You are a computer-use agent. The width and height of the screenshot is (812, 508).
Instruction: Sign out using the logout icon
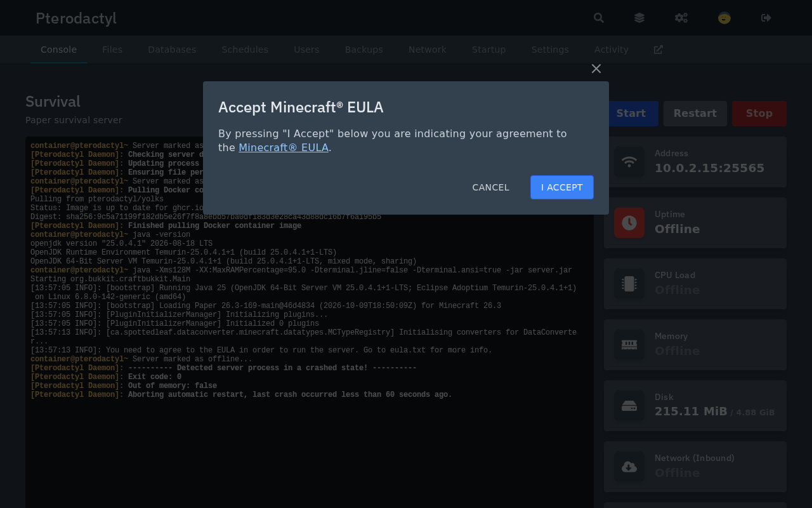[766, 18]
